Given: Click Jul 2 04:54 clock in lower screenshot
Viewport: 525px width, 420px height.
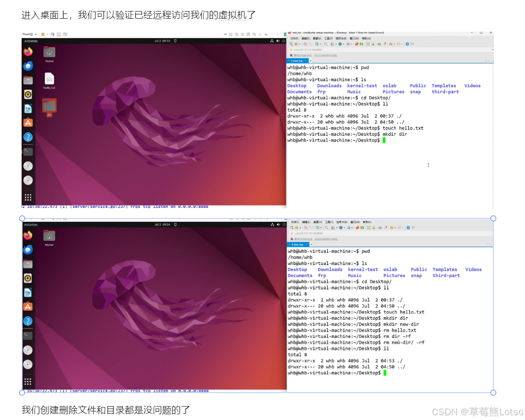Looking at the screenshot, I should tap(162, 225).
